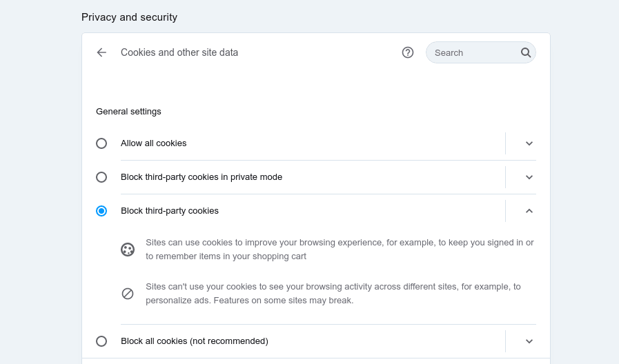The width and height of the screenshot is (619, 364).
Task: Click the blocked circle icon
Action: coord(128,294)
